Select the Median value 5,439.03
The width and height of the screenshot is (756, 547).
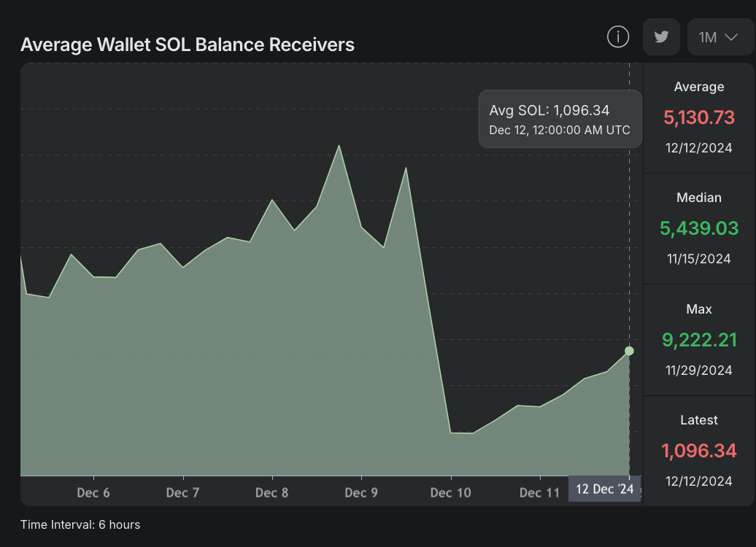[698, 228]
